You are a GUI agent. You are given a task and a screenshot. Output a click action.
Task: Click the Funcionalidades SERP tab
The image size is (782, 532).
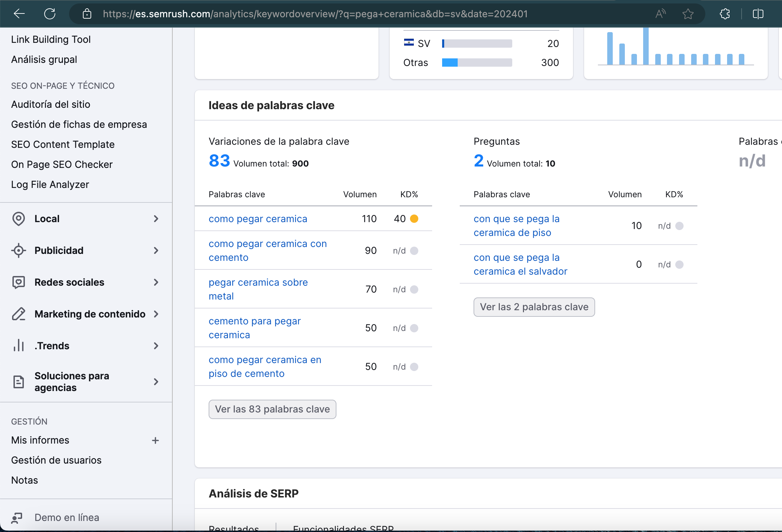pyautogui.click(x=343, y=528)
